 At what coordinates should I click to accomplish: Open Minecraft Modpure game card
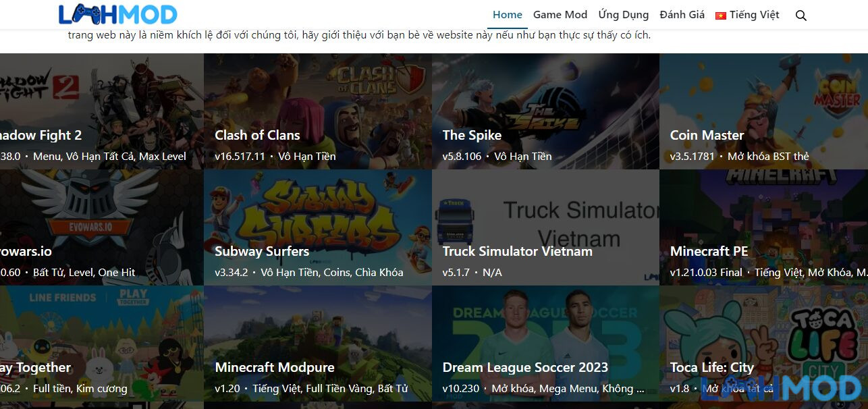point(318,344)
